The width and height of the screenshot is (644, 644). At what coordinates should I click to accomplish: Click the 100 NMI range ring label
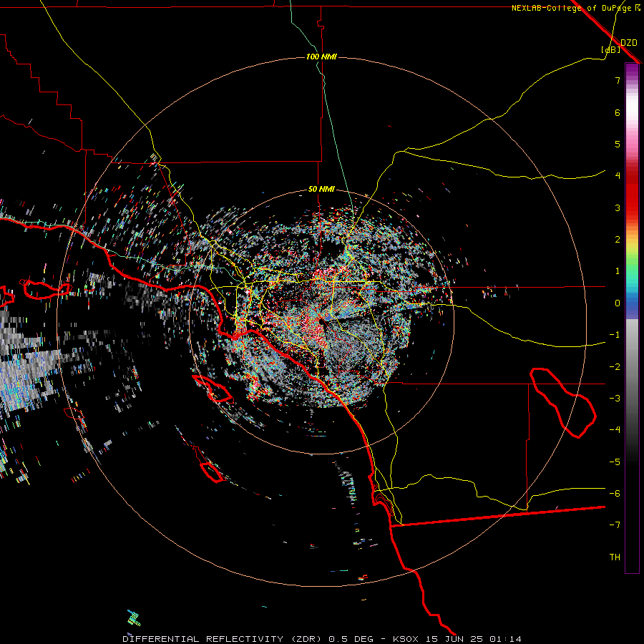tap(321, 57)
